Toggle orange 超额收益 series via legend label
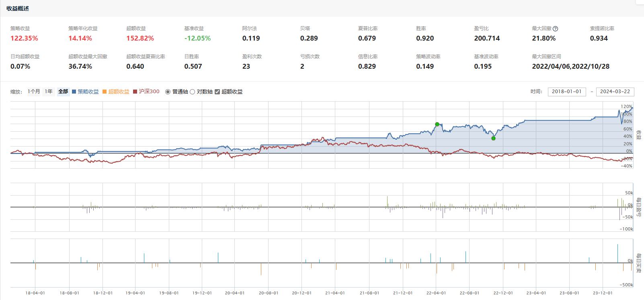The height and width of the screenshot is (300, 644). (x=119, y=92)
